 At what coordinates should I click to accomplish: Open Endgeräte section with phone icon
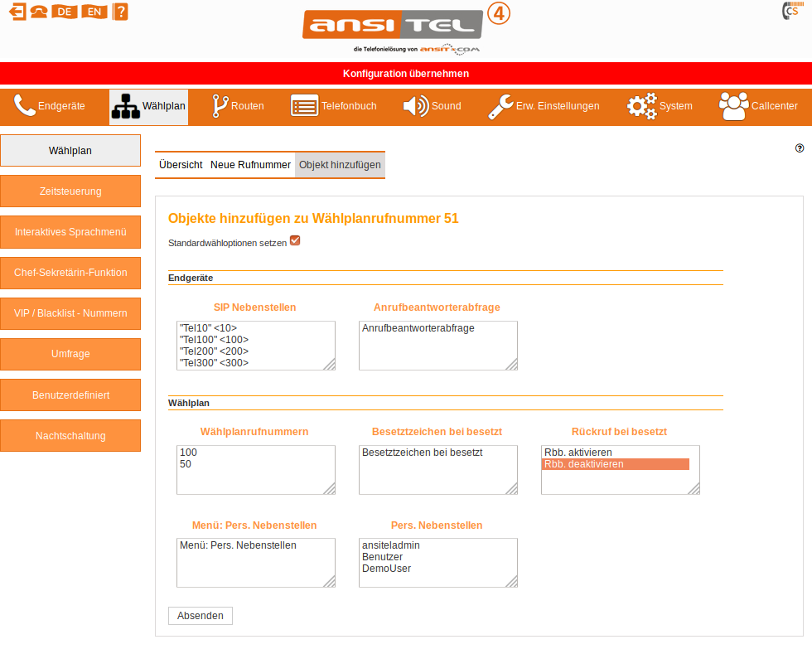[x=50, y=106]
